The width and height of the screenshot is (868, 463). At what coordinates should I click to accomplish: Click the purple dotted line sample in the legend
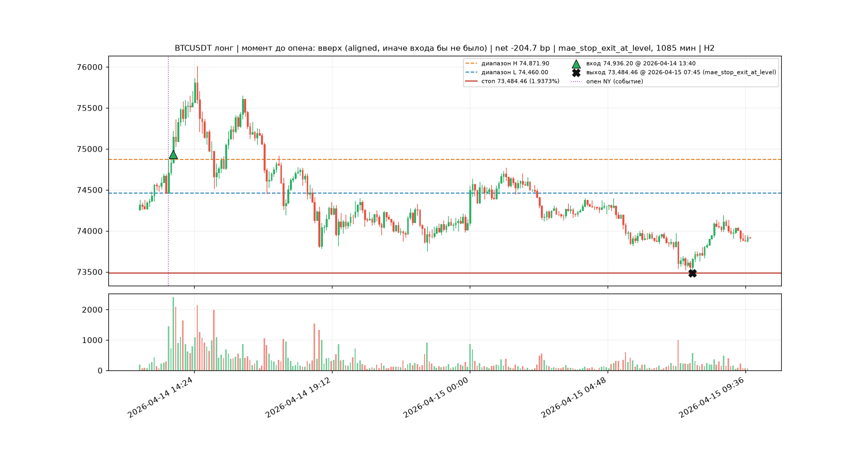tap(576, 82)
